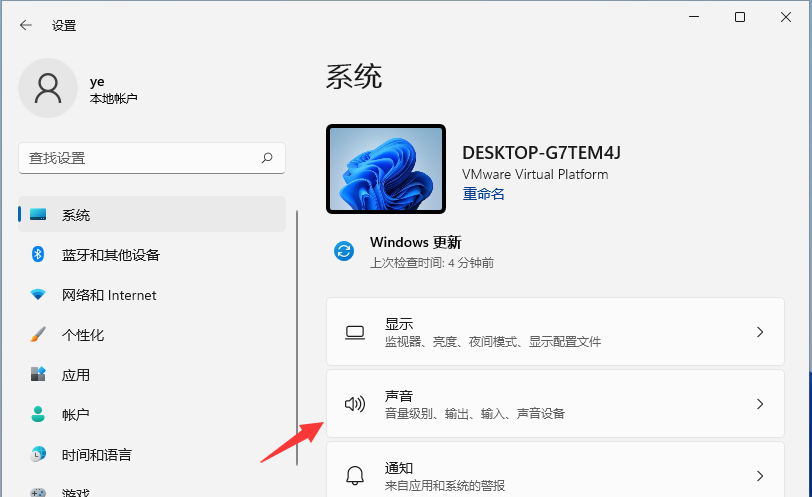The height and width of the screenshot is (497, 812).
Task: Click the display monitor icon
Action: [354, 332]
